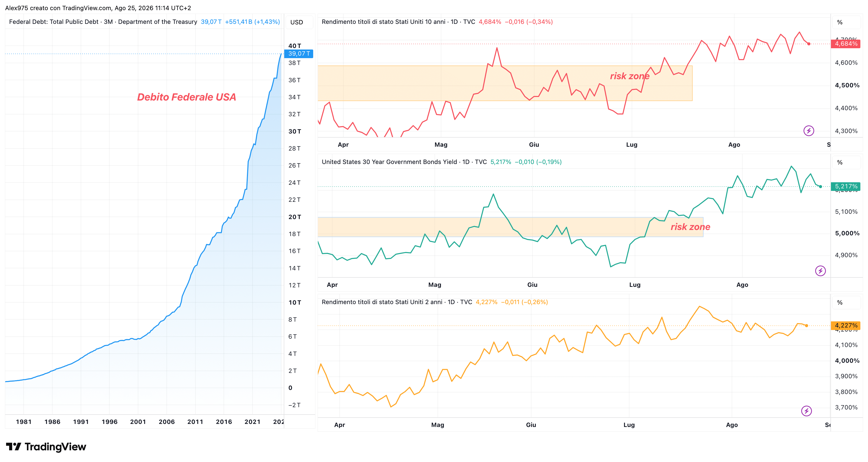Click the '4,000%' level on the 2-year yield axis
This screenshot has width=868, height=462.
click(x=847, y=360)
